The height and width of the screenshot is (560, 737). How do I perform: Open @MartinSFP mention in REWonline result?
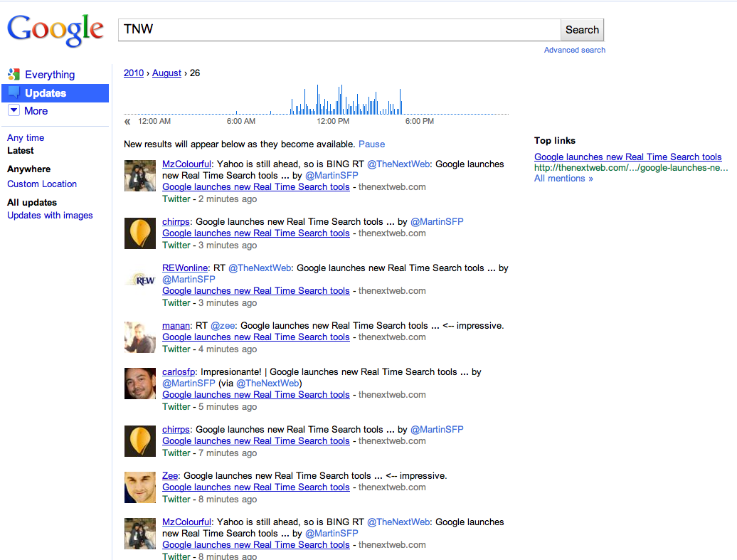[x=189, y=280]
